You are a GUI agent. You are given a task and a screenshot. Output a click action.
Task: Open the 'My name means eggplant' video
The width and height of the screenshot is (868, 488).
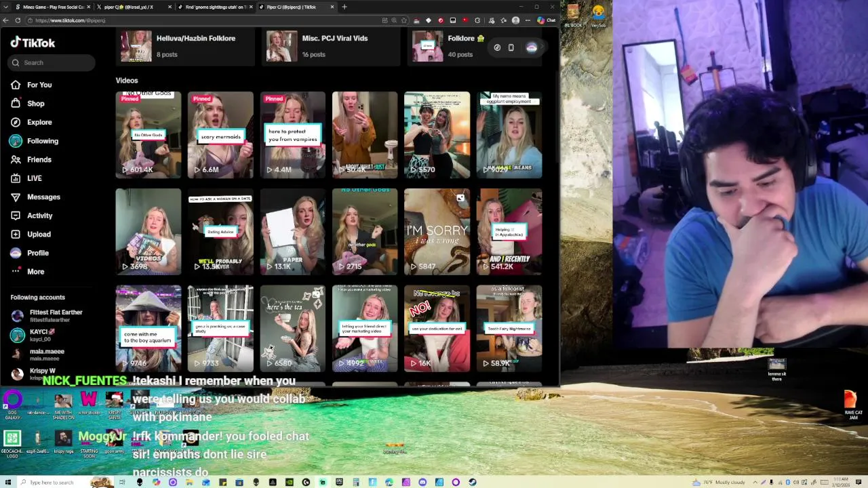[x=509, y=135]
